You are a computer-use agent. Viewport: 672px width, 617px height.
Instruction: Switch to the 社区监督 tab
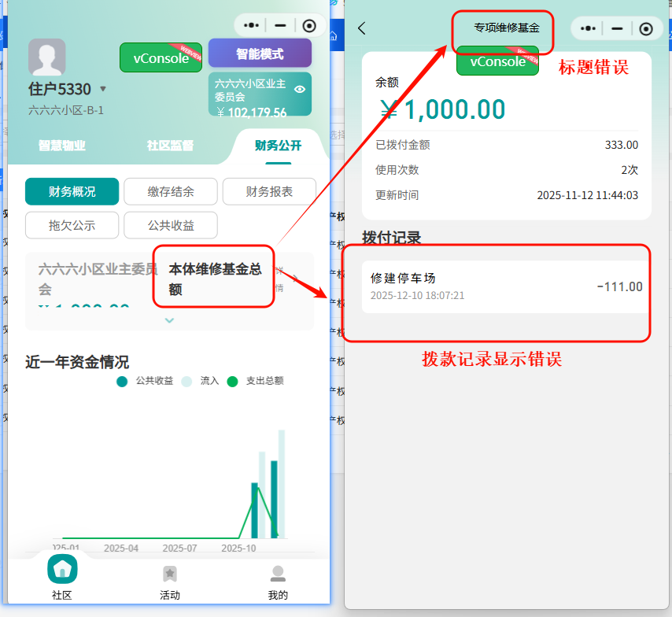click(170, 146)
